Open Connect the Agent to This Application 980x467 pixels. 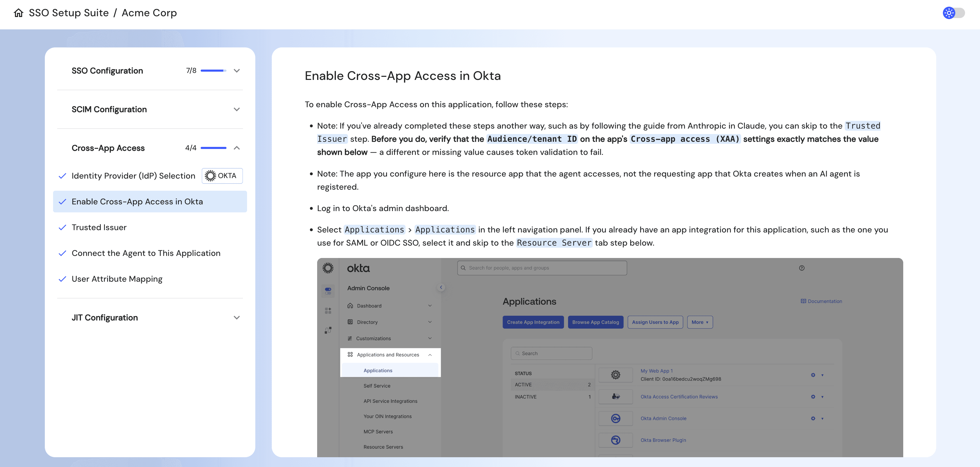point(146,254)
